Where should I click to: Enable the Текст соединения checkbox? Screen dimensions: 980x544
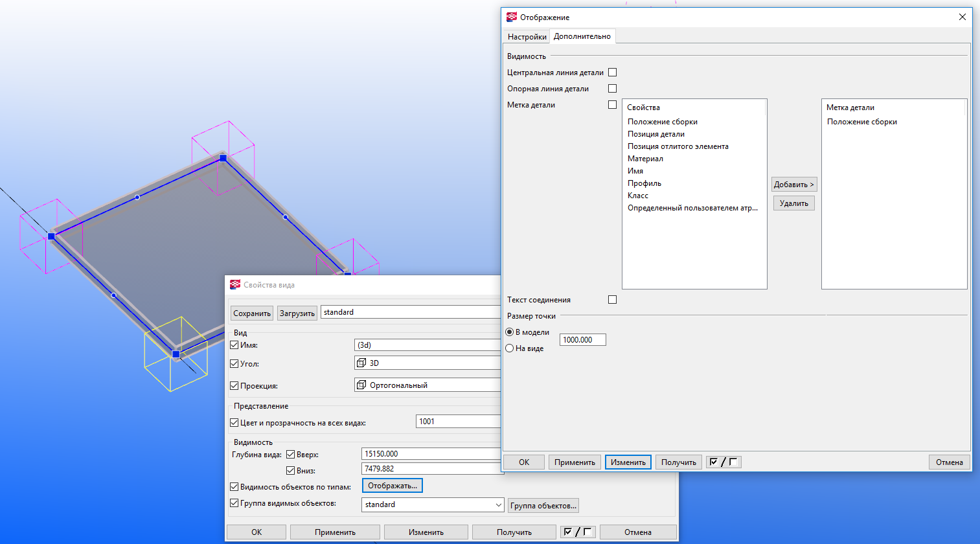coord(612,300)
